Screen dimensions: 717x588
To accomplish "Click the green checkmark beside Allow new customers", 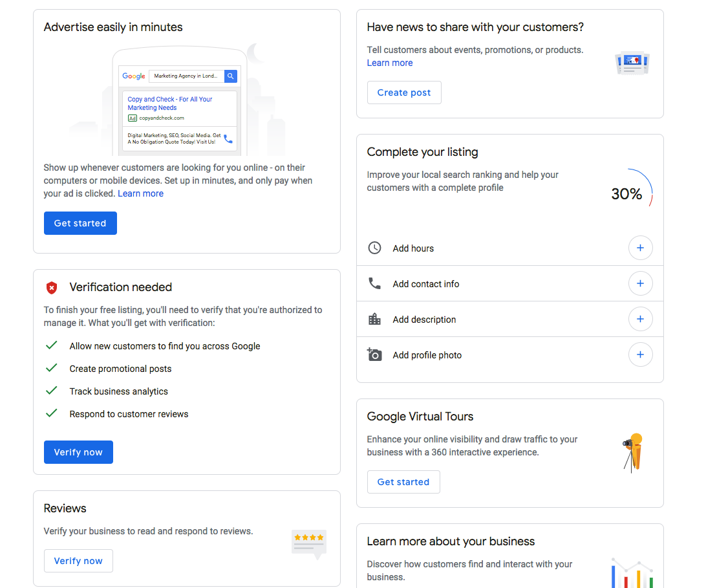I will pos(52,345).
